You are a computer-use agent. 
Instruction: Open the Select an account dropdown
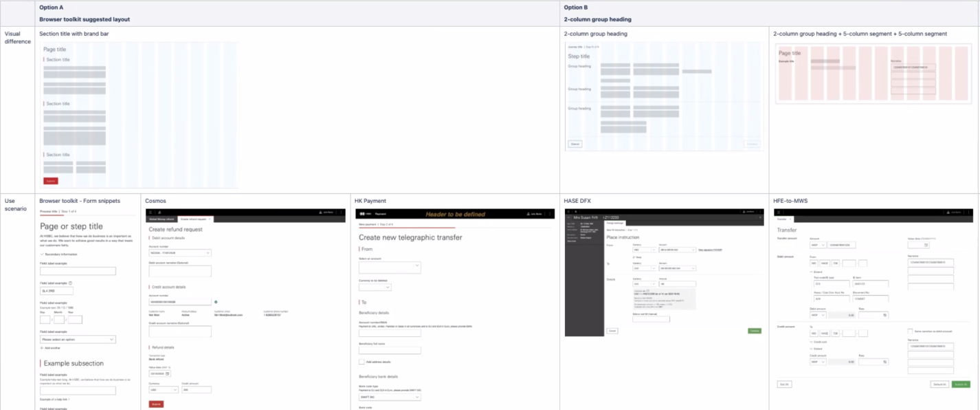390,268
